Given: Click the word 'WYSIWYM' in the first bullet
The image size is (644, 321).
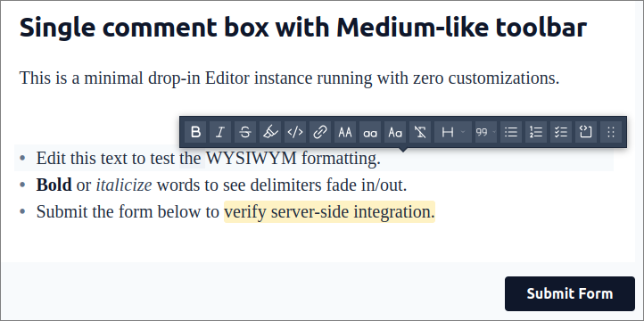Looking at the screenshot, I should [251, 158].
